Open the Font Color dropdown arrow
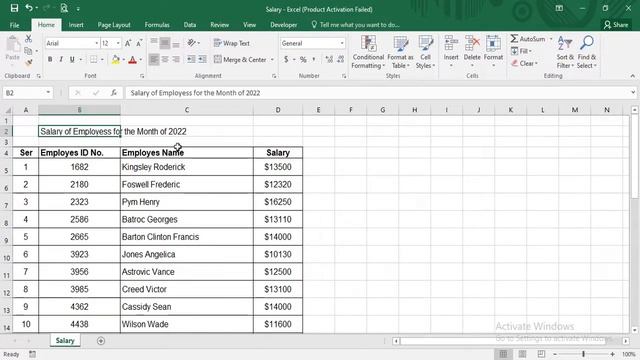 tap(141, 60)
